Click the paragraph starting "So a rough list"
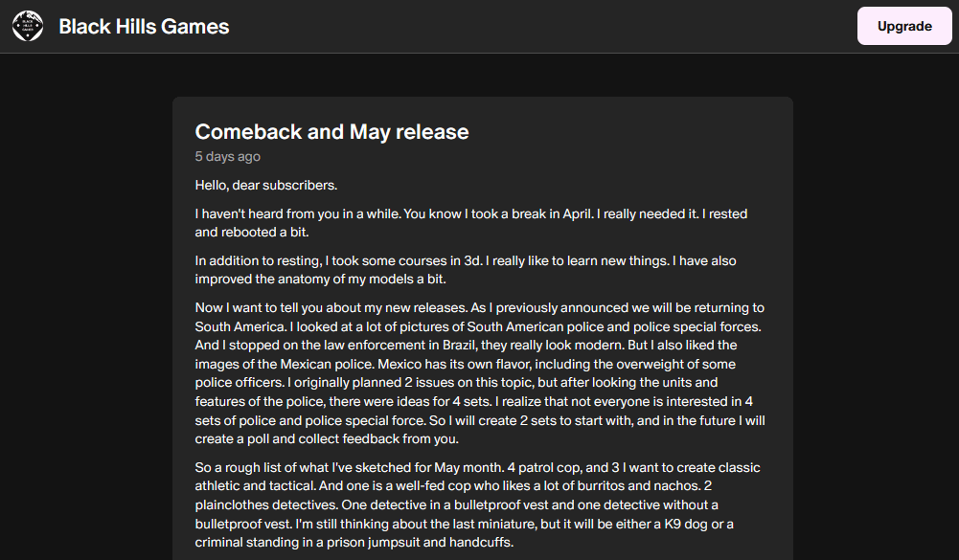The image size is (959, 560). click(478, 504)
